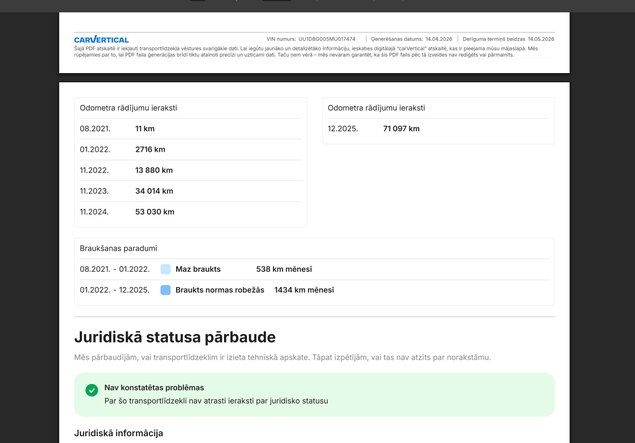Click the carVertical logo in the header
The image size is (635, 443).
click(x=101, y=39)
